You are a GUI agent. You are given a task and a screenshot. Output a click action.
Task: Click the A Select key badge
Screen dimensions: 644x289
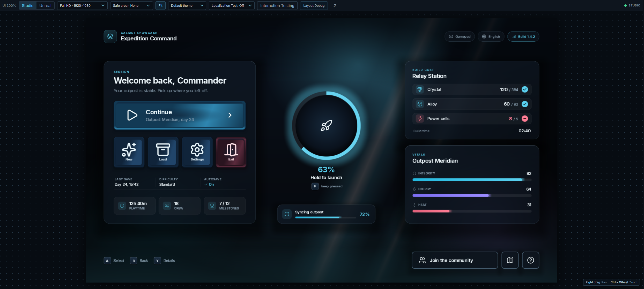[x=107, y=261]
